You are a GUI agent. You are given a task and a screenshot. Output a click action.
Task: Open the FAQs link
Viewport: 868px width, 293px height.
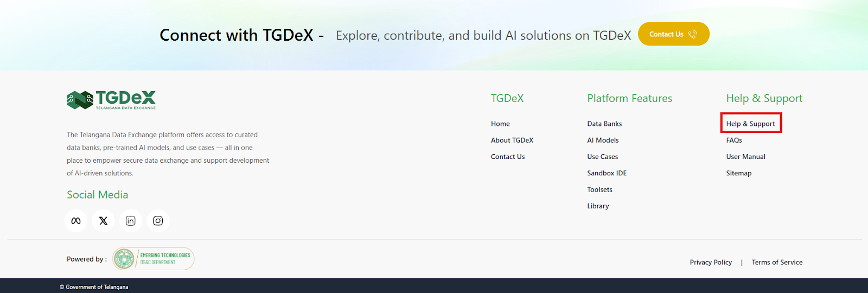[734, 140]
